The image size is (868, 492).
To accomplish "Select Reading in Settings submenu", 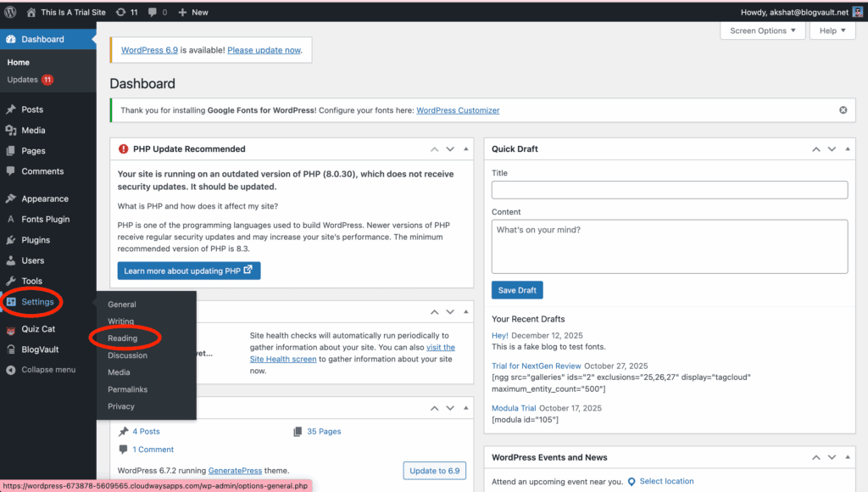I will click(x=122, y=338).
